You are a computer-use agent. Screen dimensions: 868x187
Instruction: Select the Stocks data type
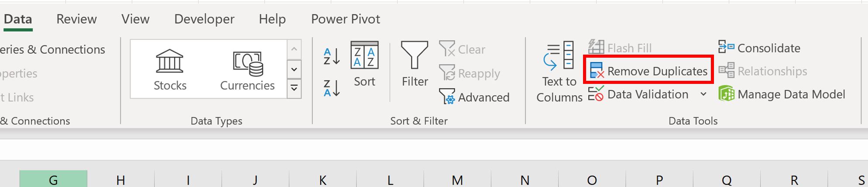[170, 70]
